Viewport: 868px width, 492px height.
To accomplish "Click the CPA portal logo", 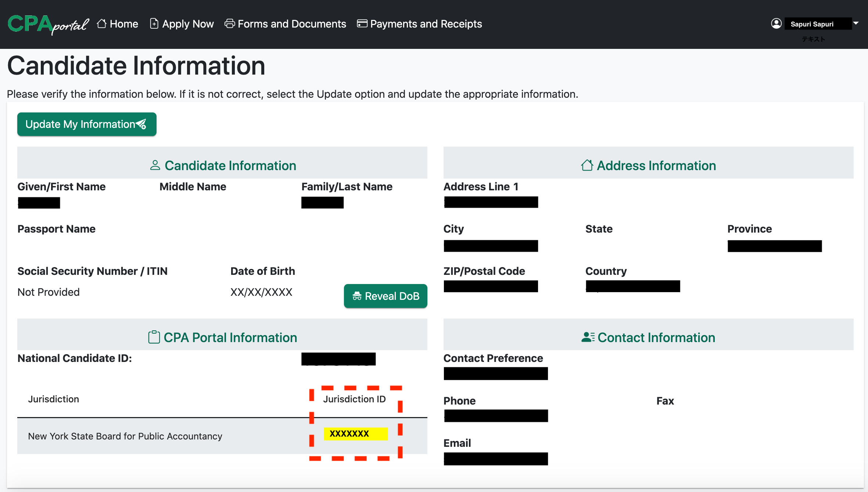I will point(48,24).
